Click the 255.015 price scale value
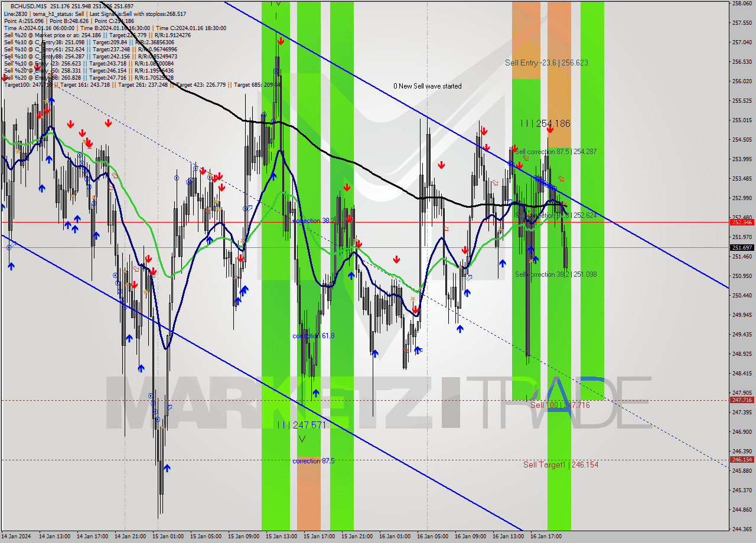 pyautogui.click(x=742, y=120)
